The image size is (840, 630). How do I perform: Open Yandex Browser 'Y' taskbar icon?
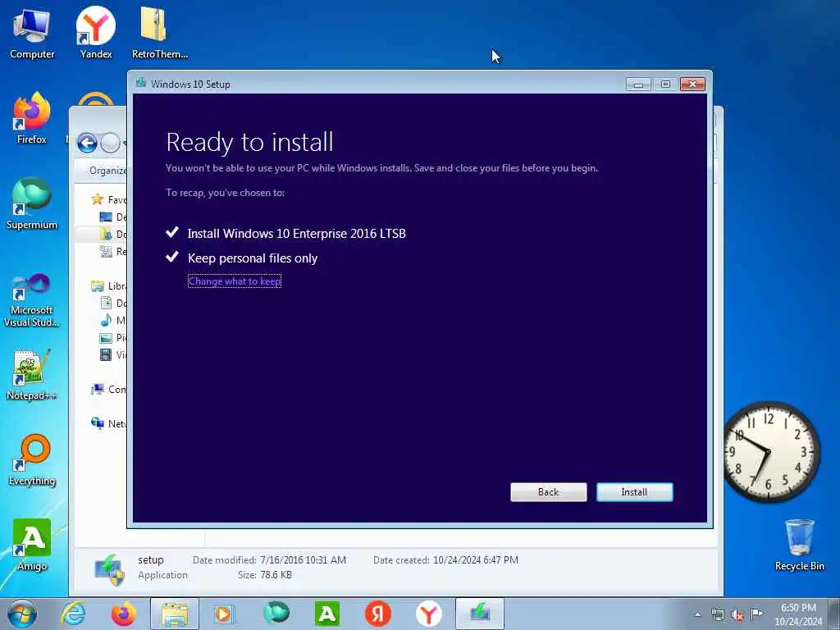[x=428, y=614]
